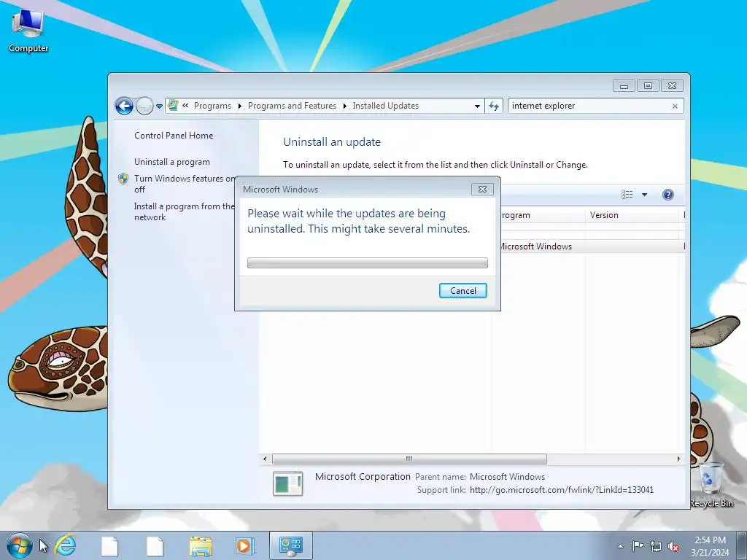Show hidden tray icons arrow
Image resolution: width=747 pixels, height=560 pixels.
tap(620, 546)
